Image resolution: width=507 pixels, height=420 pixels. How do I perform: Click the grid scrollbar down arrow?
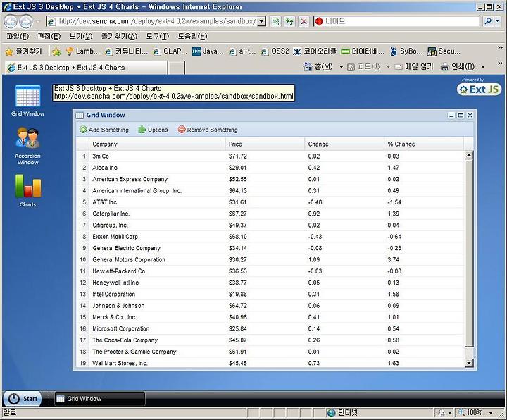pos(469,363)
